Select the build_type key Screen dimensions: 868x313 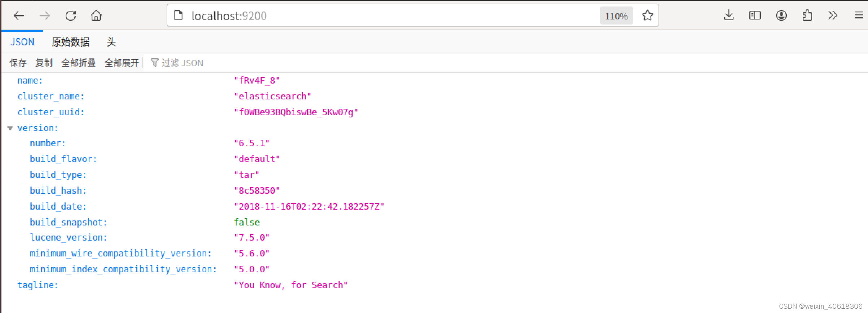click(58, 175)
